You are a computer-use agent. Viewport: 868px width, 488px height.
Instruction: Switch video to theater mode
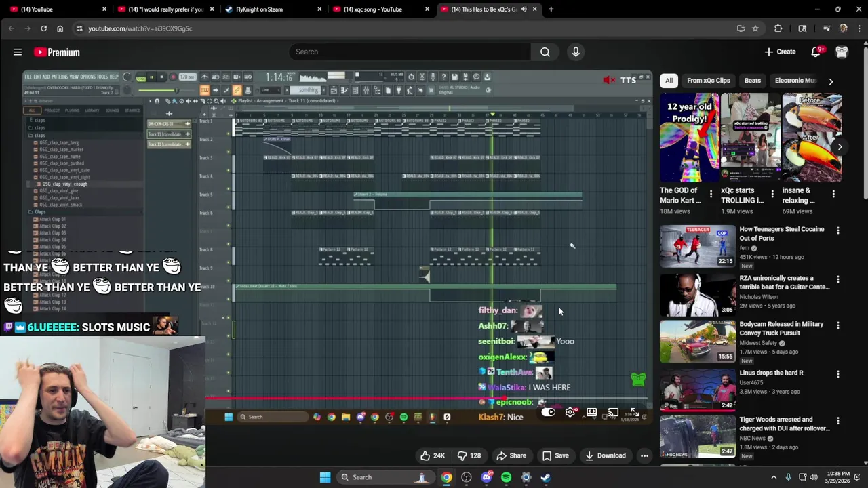pos(591,413)
